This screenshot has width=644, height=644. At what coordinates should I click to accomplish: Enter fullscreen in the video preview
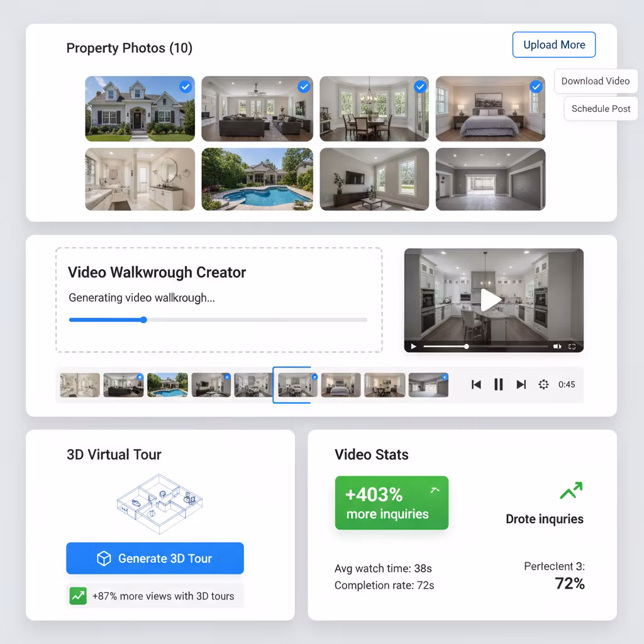point(572,347)
